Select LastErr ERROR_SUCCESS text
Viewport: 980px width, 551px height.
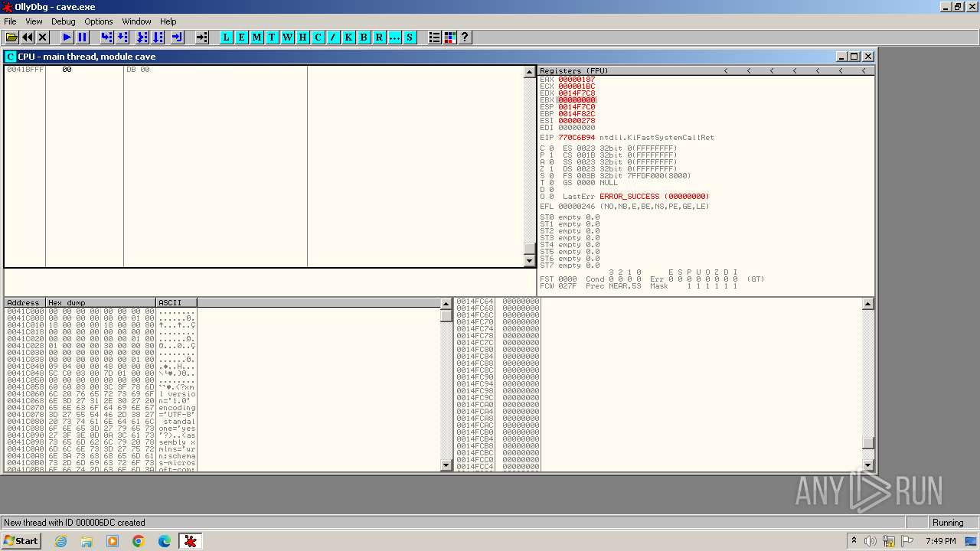(655, 197)
